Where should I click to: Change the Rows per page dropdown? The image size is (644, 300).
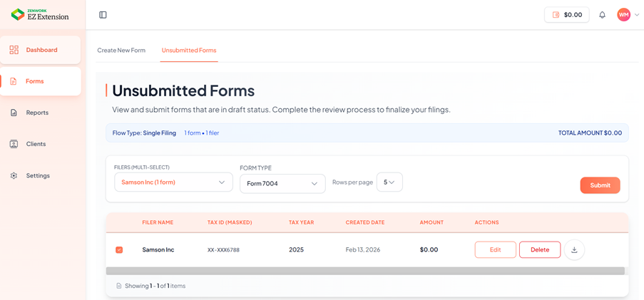(x=389, y=182)
